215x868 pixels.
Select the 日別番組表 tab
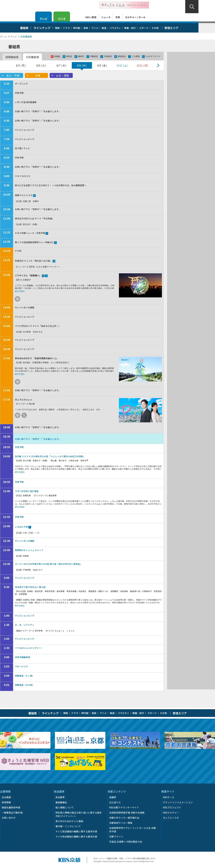click(x=32, y=57)
